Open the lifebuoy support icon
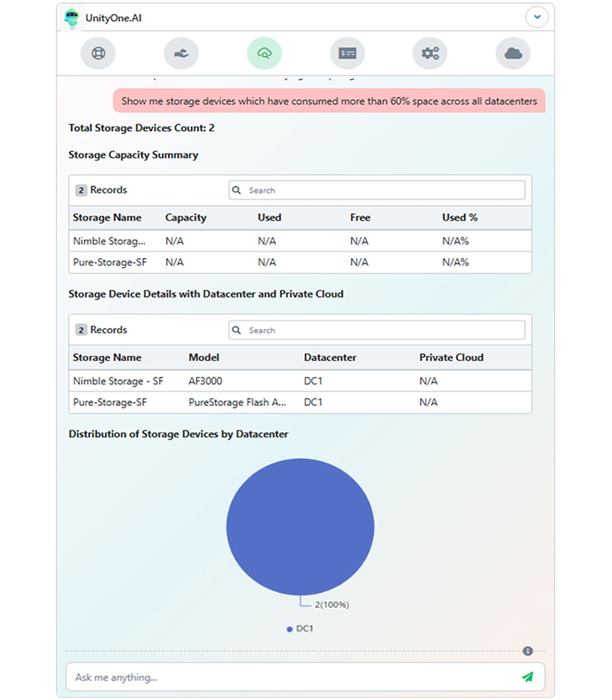 (98, 53)
